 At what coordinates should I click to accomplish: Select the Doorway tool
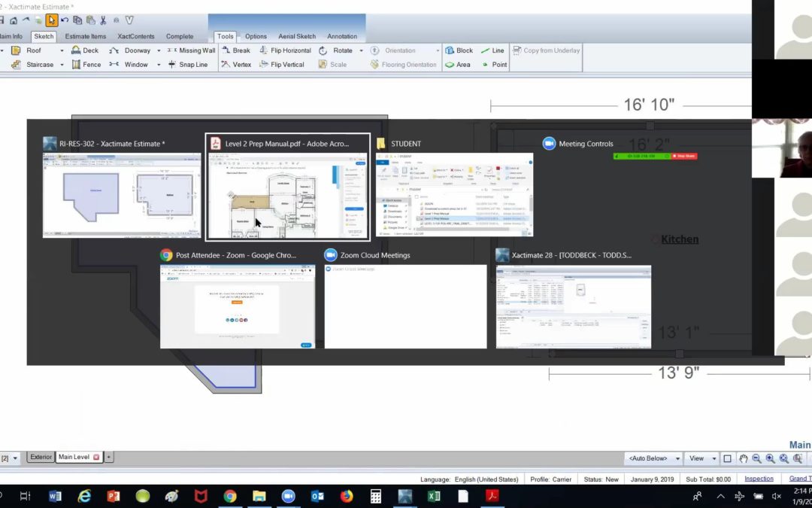130,50
